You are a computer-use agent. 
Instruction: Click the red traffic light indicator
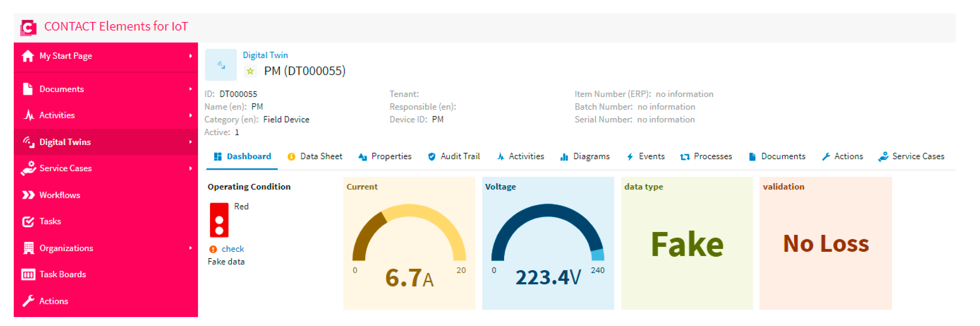tap(219, 220)
